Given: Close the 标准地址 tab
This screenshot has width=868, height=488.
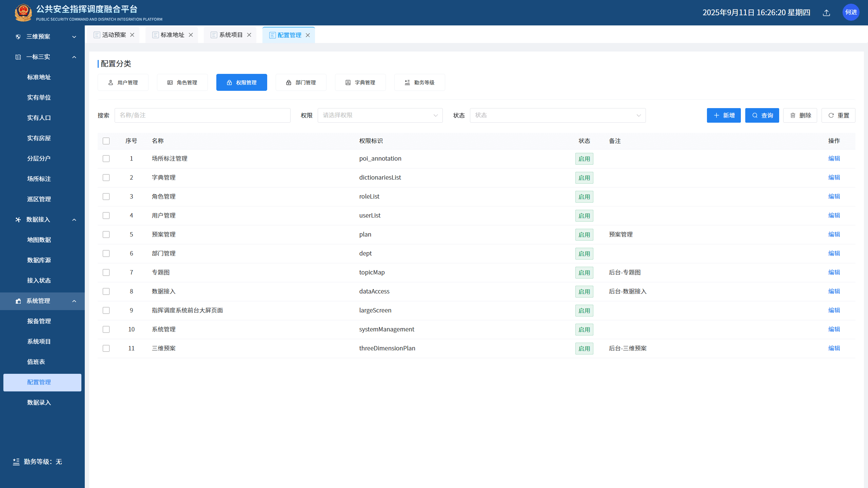Looking at the screenshot, I should [x=191, y=35].
